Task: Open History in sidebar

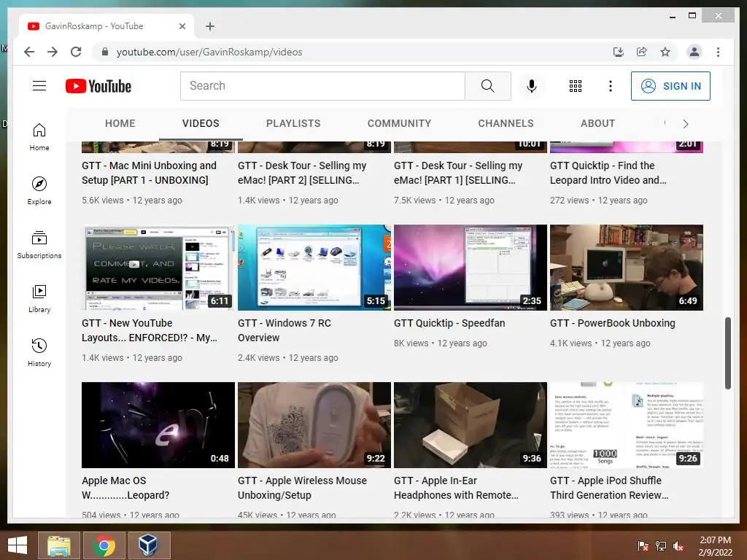Action: (x=39, y=353)
